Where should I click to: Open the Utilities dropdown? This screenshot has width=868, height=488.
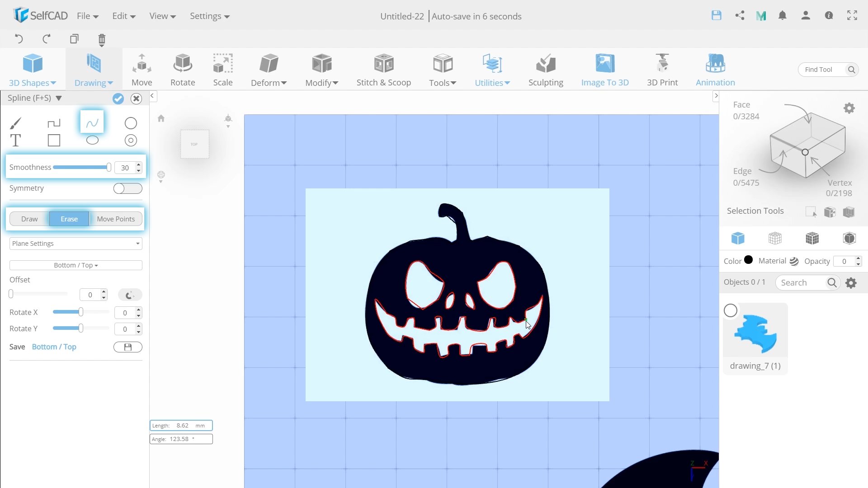[492, 70]
